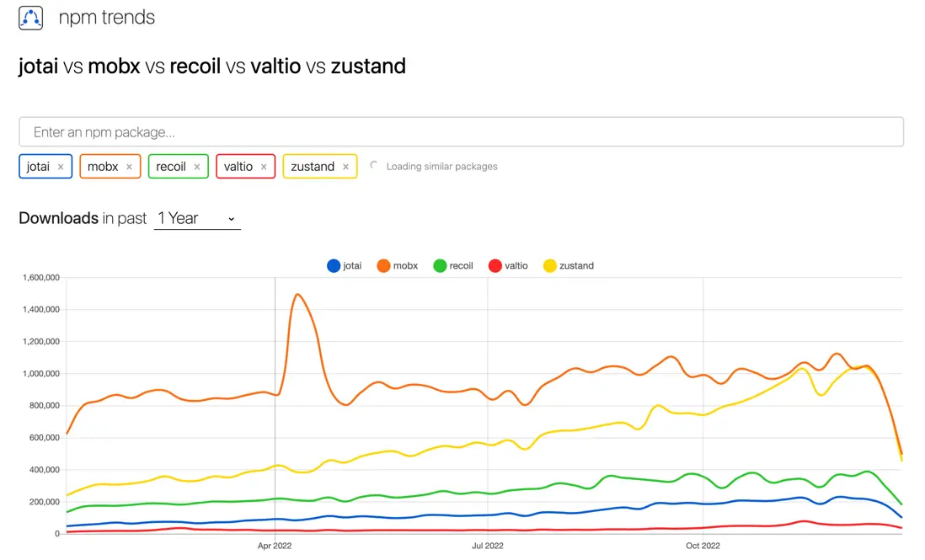
Task: Click the mobx peak on chart
Action: point(297,294)
